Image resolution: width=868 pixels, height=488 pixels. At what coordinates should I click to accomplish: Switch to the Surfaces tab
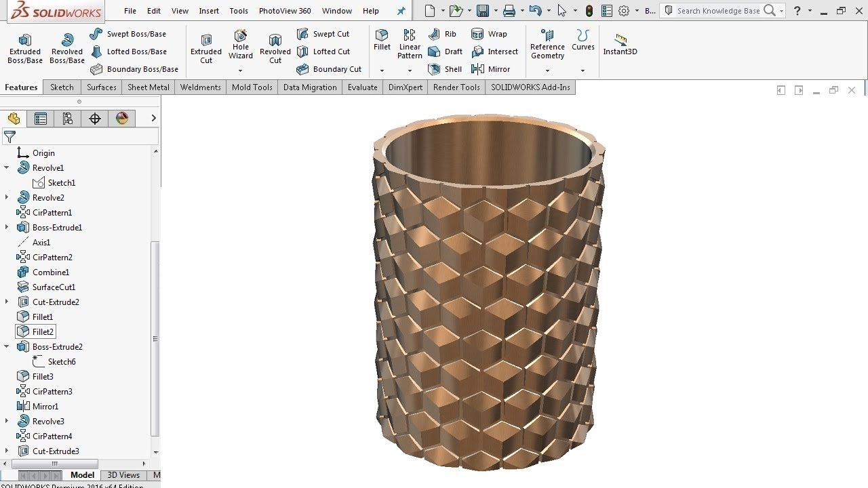[x=102, y=87]
